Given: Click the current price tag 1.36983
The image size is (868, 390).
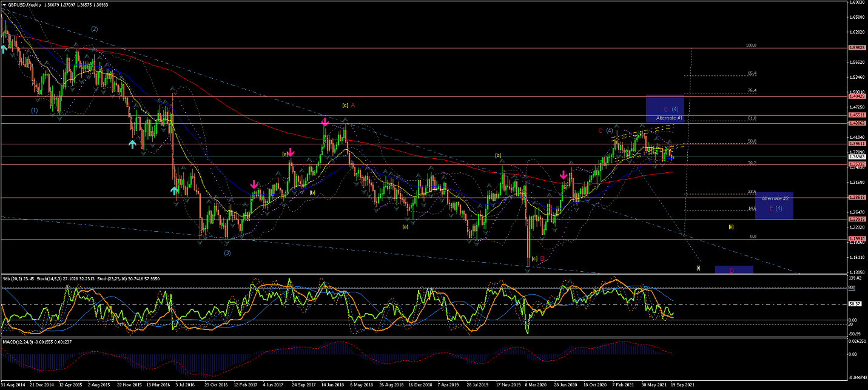Looking at the screenshot, I should (857, 157).
